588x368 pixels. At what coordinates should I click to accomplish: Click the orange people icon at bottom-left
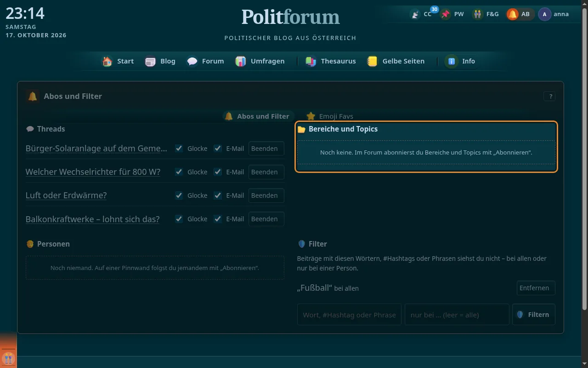pyautogui.click(x=8, y=358)
